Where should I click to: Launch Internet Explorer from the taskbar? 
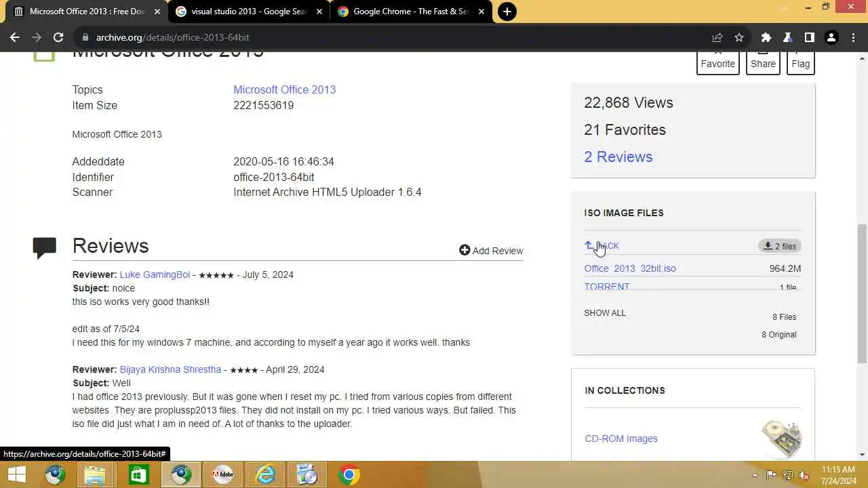point(265,474)
